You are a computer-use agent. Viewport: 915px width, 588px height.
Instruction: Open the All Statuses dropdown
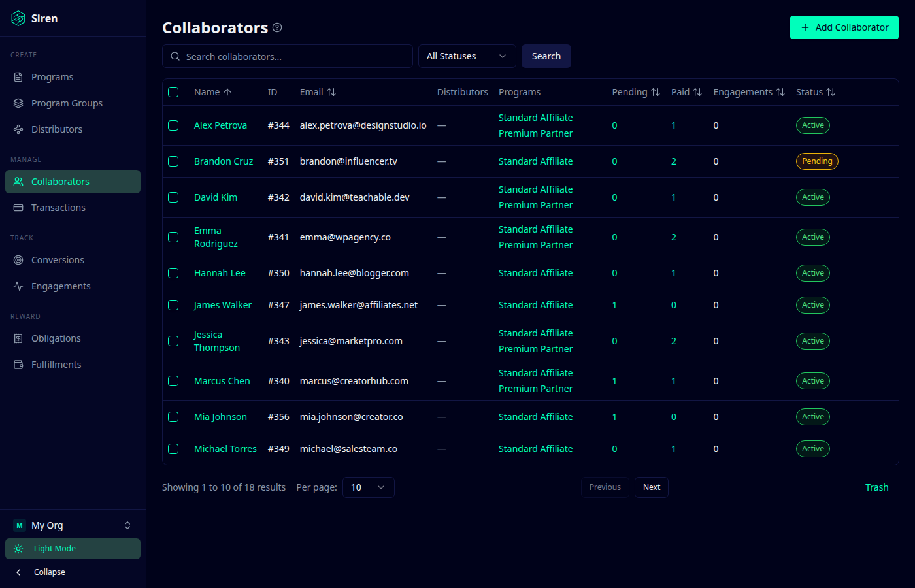[x=467, y=56]
